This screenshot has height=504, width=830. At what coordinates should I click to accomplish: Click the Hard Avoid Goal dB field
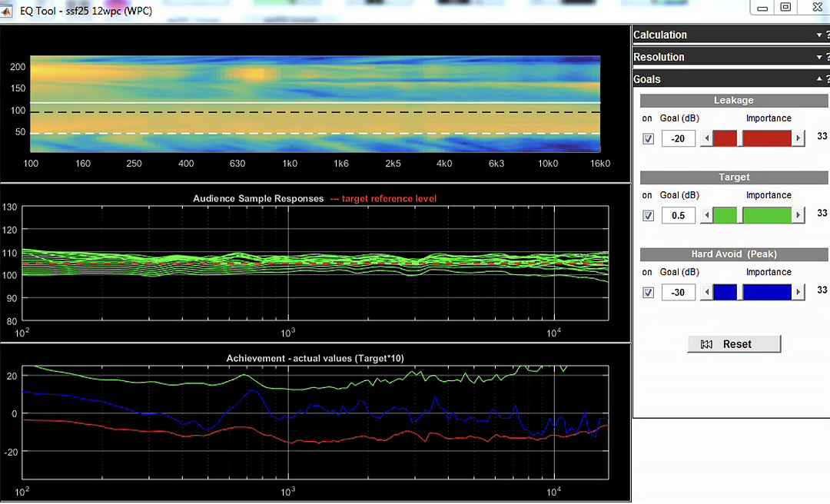678,292
